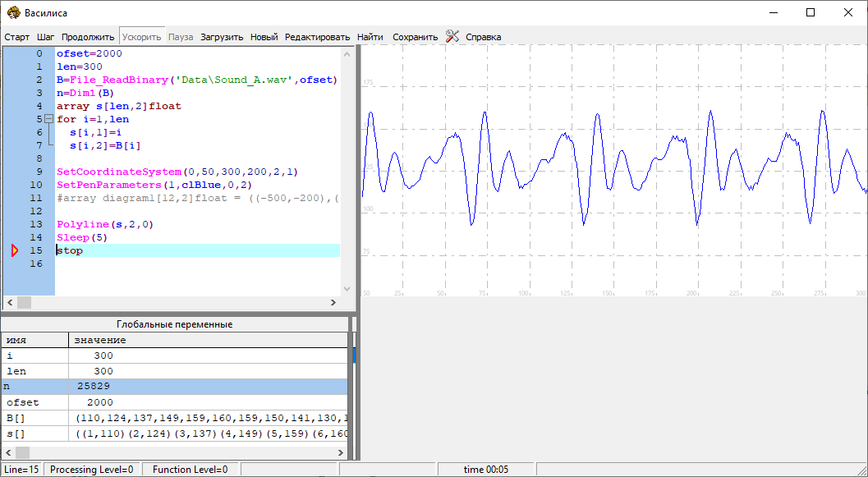Click Сохранить to save the script
The height and width of the screenshot is (477, 868).
(415, 37)
